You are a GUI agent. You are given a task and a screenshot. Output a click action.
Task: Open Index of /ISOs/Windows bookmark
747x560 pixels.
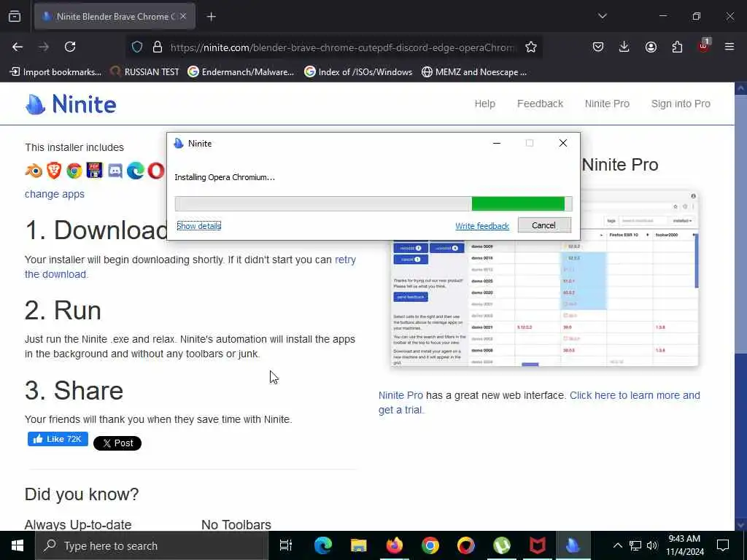358,72
